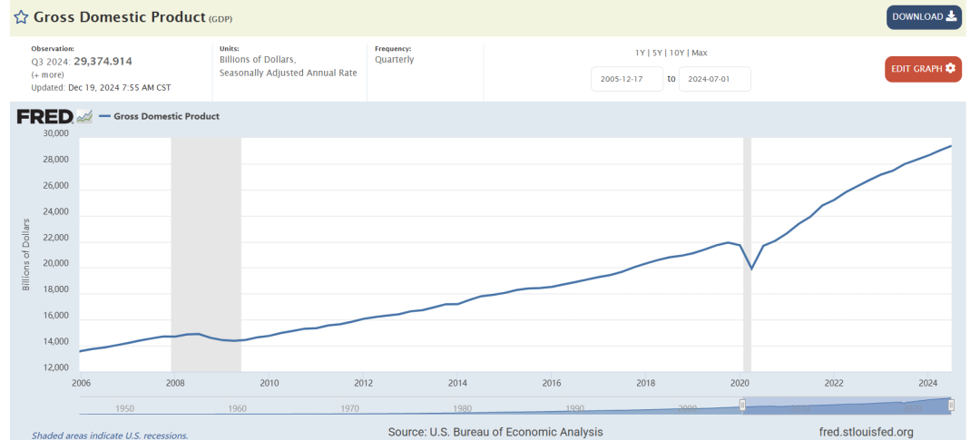The width and height of the screenshot is (980, 440).
Task: Click the fred.stlouisfed.org text
Action: pyautogui.click(x=867, y=432)
